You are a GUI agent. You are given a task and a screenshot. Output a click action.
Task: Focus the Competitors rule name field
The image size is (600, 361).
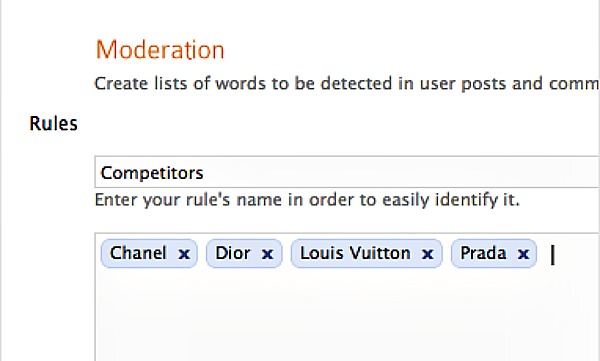[347, 172]
